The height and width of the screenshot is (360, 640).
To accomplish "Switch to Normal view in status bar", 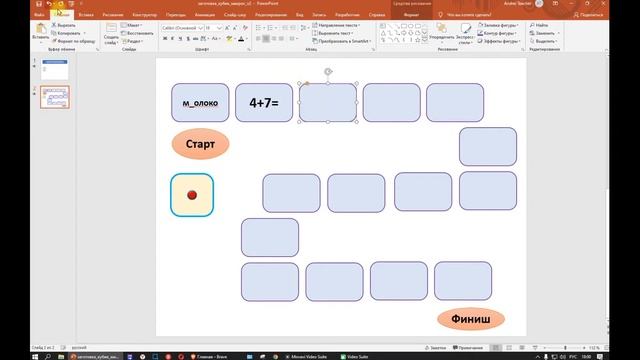I will tap(496, 348).
